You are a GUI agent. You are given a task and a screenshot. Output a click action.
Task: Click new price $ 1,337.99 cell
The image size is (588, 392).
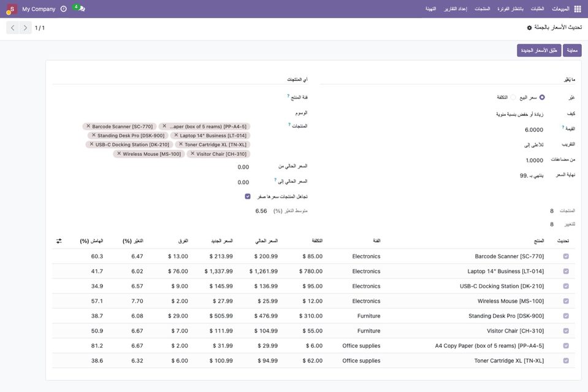tap(218, 271)
